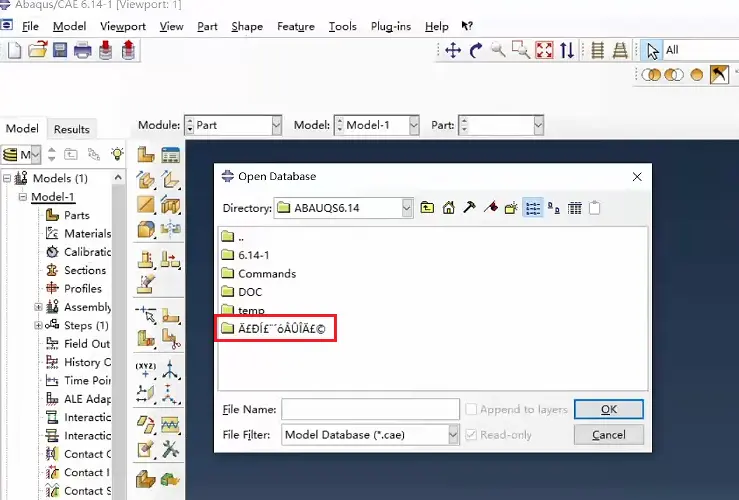
Task: Click the create new directory icon
Action: point(511,208)
